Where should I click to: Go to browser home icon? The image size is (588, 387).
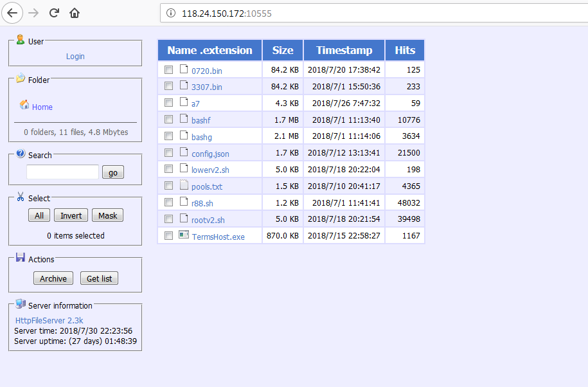pos(75,13)
